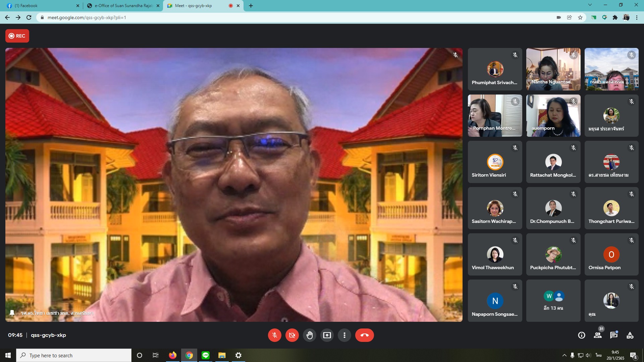Open LINE app from taskbar
644x362 pixels.
coord(206,355)
